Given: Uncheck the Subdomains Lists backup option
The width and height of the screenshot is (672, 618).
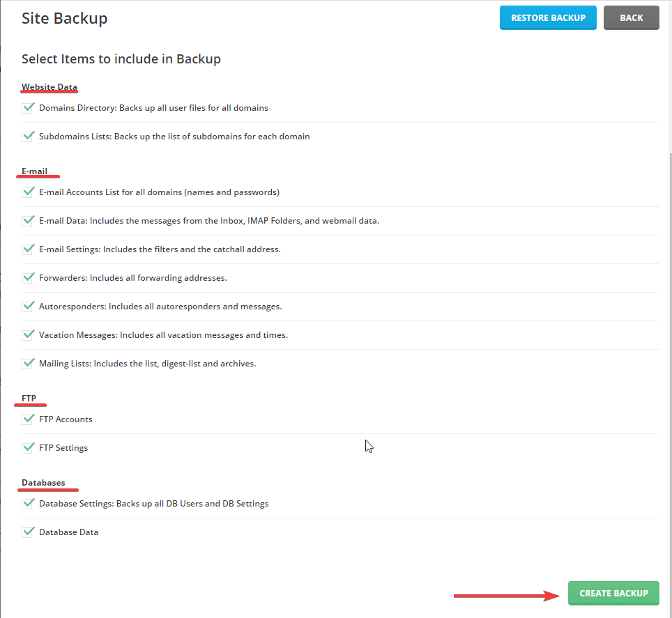Looking at the screenshot, I should point(28,136).
